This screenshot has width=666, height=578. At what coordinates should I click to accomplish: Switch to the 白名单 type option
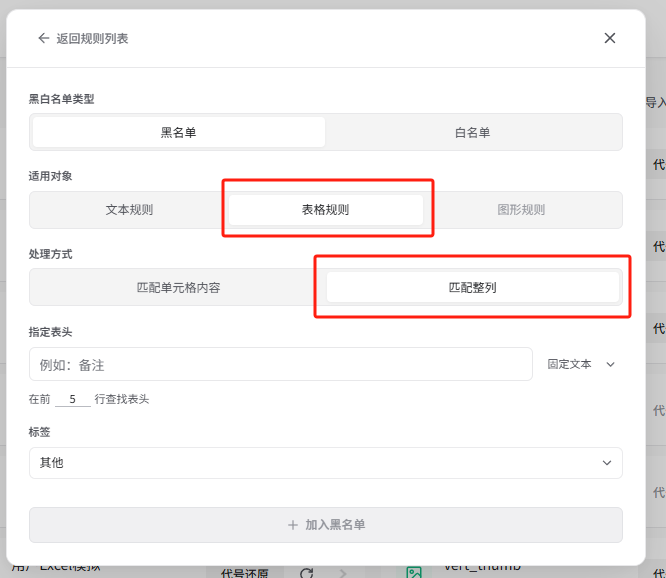pos(473,133)
